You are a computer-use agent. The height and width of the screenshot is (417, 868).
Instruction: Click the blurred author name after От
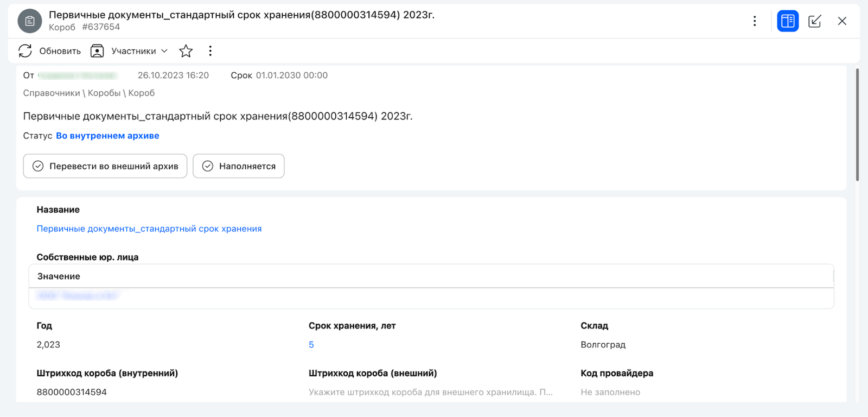click(x=78, y=75)
